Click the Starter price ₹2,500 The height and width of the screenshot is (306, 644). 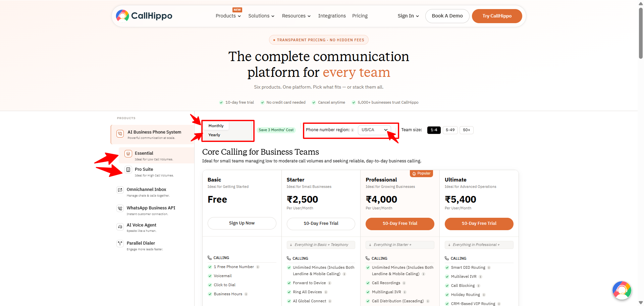[302, 200]
